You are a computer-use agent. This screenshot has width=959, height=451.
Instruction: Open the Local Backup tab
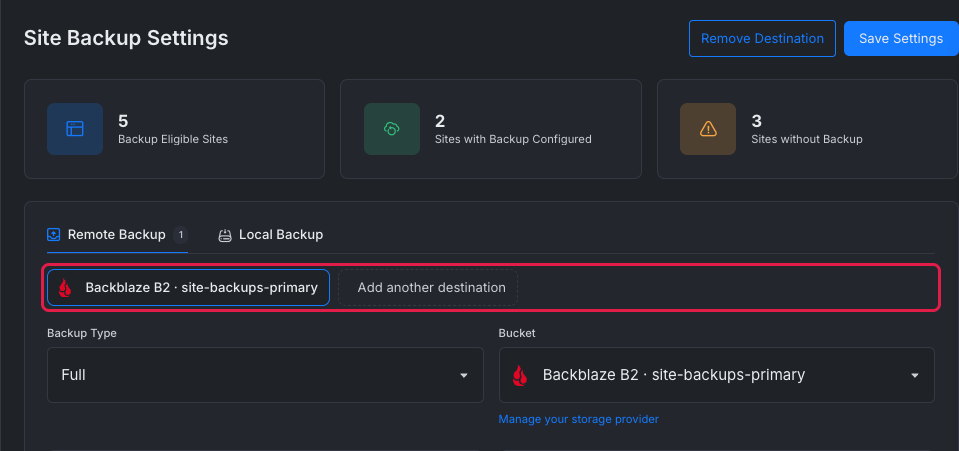[x=271, y=235]
